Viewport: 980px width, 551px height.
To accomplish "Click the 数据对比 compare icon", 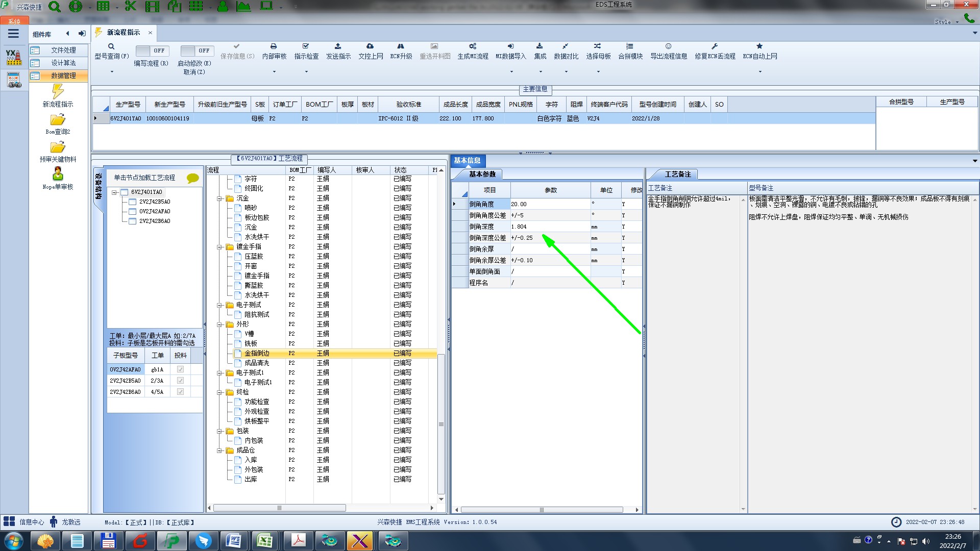I will pos(566,46).
